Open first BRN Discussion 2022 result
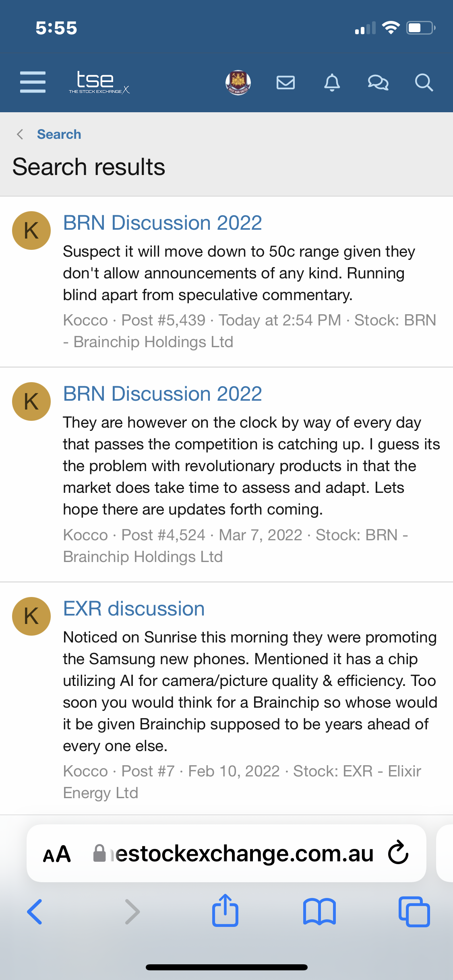Image resolution: width=453 pixels, height=980 pixels. 163,223
